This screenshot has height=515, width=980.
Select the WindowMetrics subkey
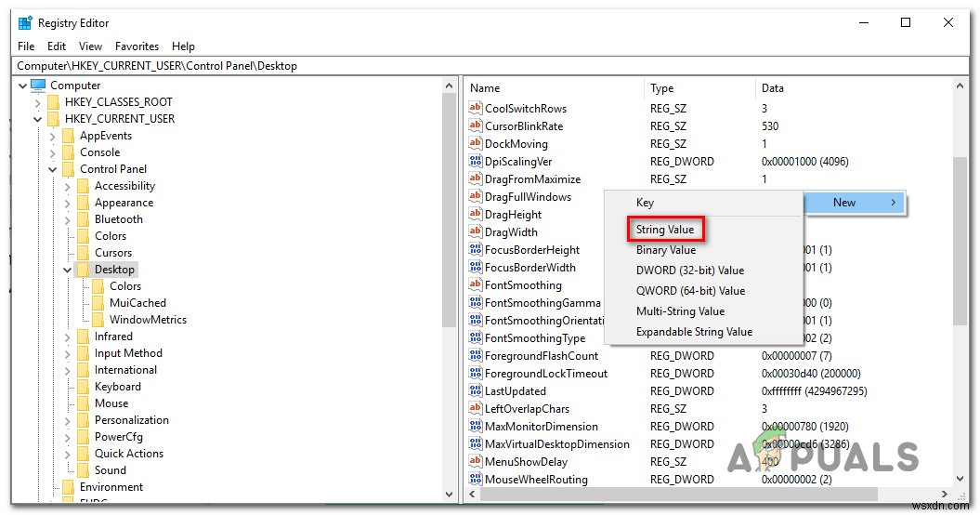148,320
